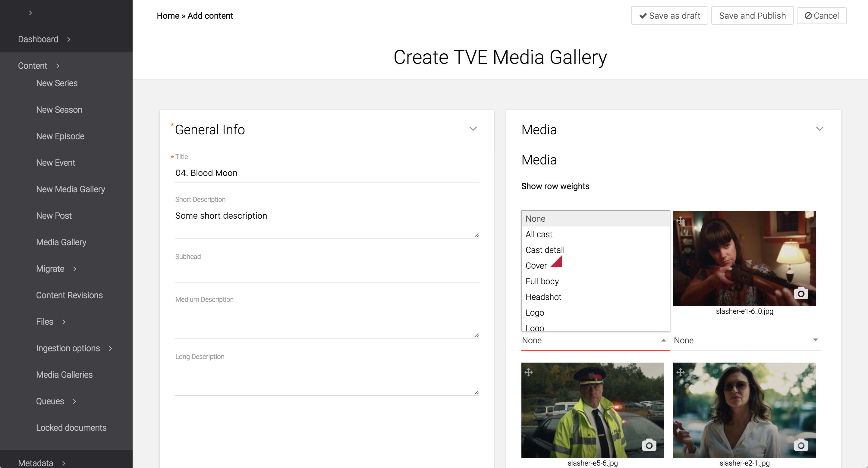Collapse the Media panel chevron
868x468 pixels.
click(x=819, y=129)
